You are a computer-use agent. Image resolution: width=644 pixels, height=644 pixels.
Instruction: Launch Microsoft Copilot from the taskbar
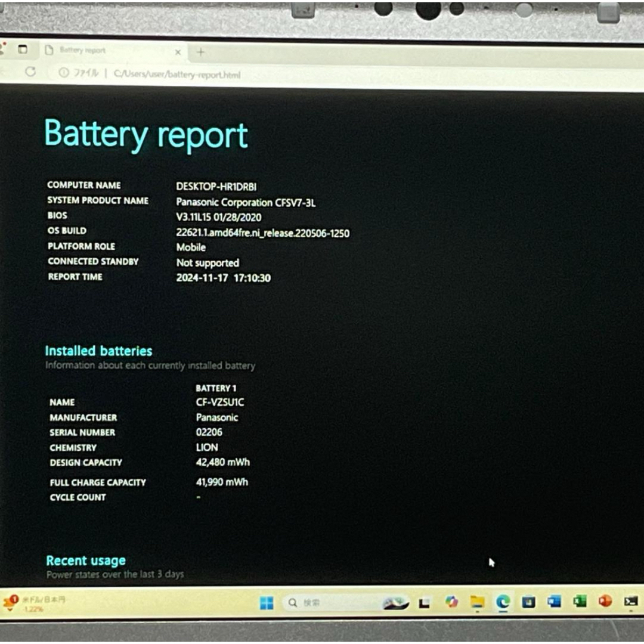click(451, 602)
